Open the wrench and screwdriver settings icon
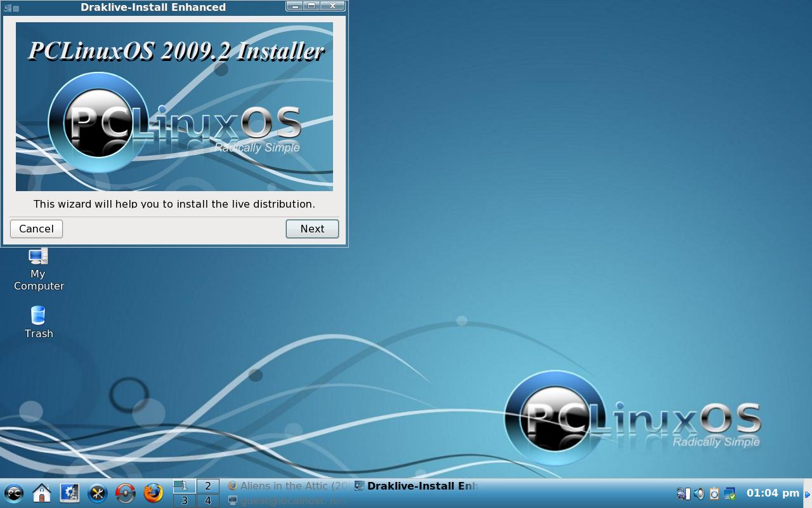The image size is (812, 508). click(98, 493)
